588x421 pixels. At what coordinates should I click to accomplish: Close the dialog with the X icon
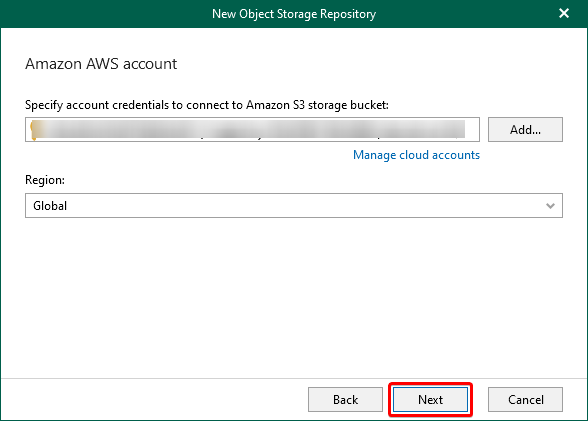[564, 13]
